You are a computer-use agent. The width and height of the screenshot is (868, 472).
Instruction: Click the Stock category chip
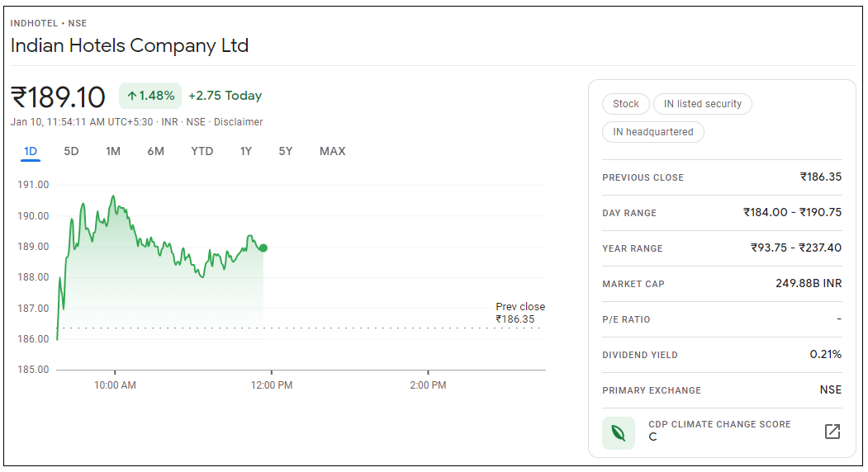coord(625,103)
